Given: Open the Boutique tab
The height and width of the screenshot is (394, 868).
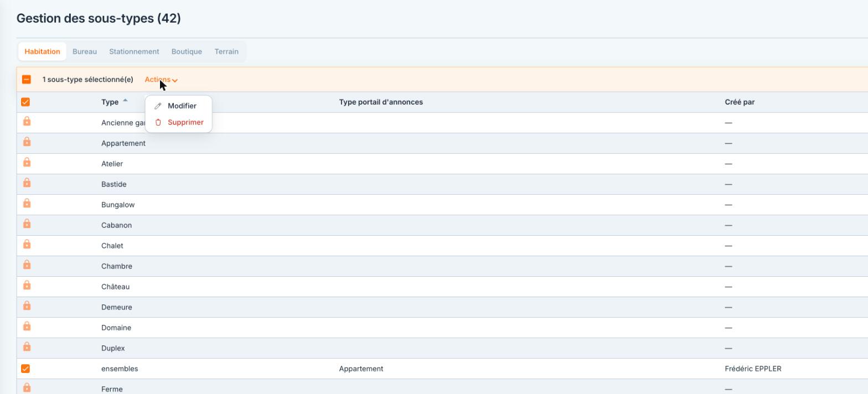Looking at the screenshot, I should (x=187, y=51).
